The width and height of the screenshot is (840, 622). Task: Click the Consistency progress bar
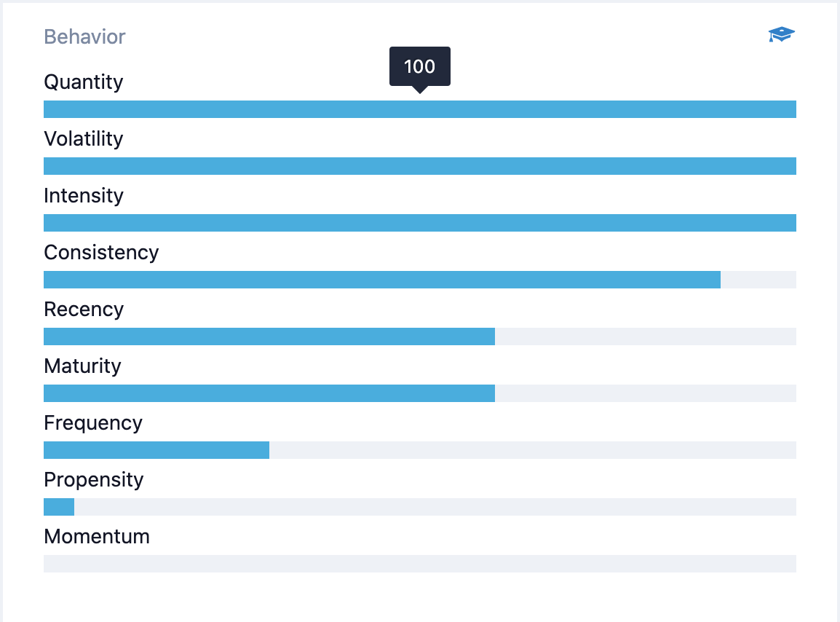pyautogui.click(x=420, y=280)
